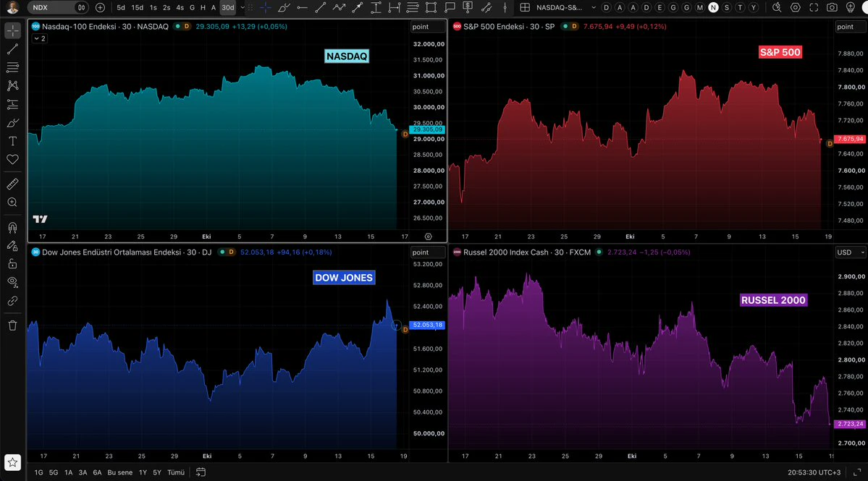Switch to the 15d timeframe

pos(138,8)
